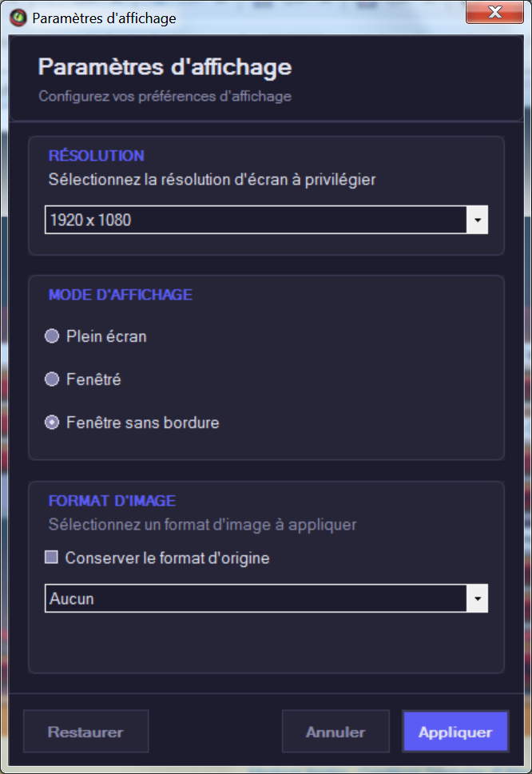Enable Conserver le format d'origine checkbox
The width and height of the screenshot is (532, 774).
[51, 558]
